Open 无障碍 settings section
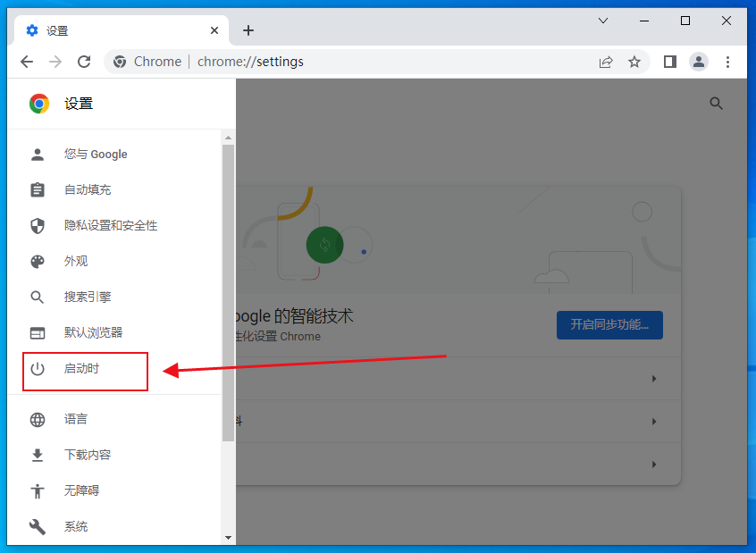This screenshot has height=553, width=756. (114, 490)
